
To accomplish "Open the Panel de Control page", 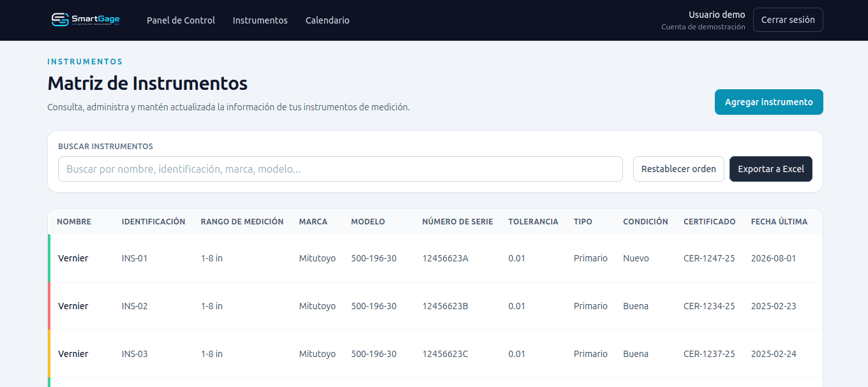I will [x=181, y=20].
